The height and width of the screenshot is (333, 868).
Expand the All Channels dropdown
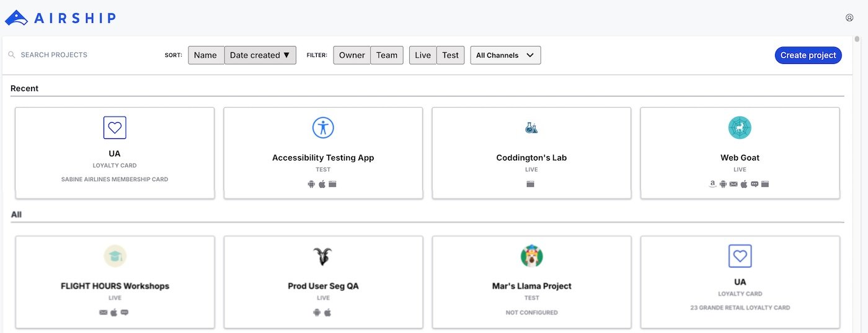505,55
